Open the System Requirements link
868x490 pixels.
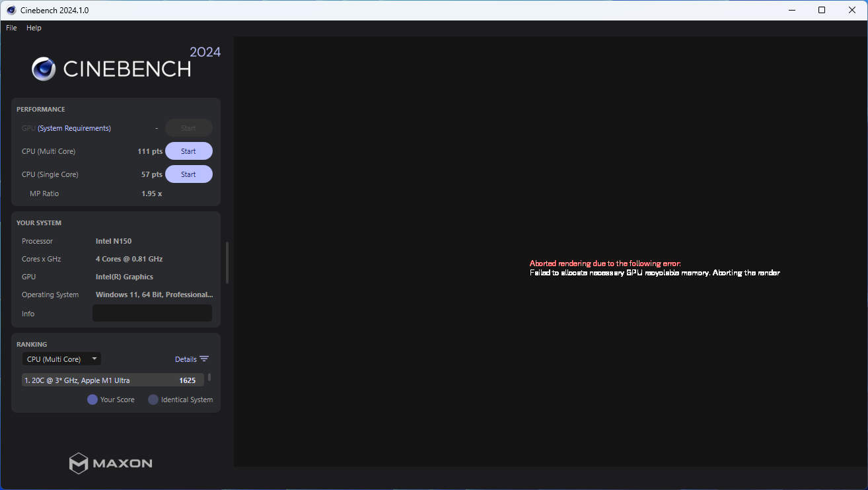click(74, 128)
